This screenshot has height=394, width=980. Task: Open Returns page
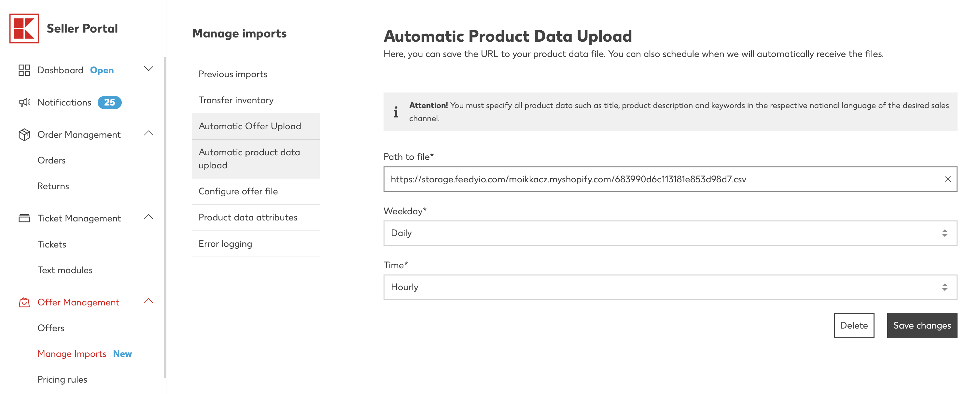click(x=53, y=186)
